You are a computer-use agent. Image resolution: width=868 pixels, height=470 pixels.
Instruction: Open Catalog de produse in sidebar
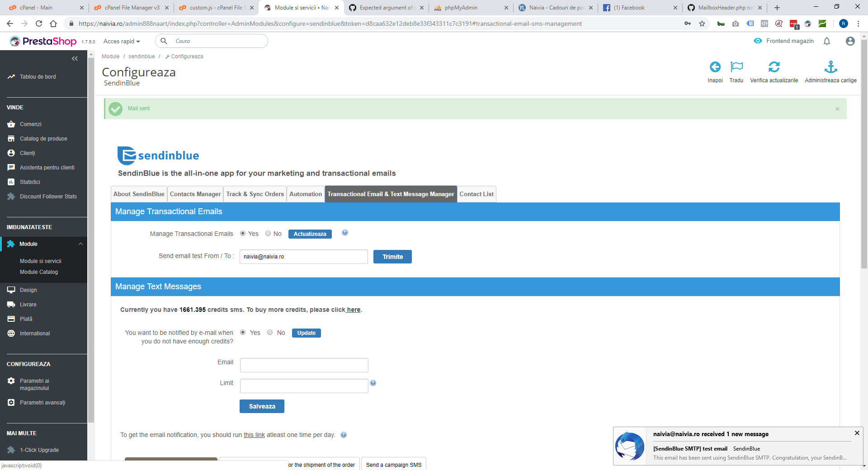[43, 139]
